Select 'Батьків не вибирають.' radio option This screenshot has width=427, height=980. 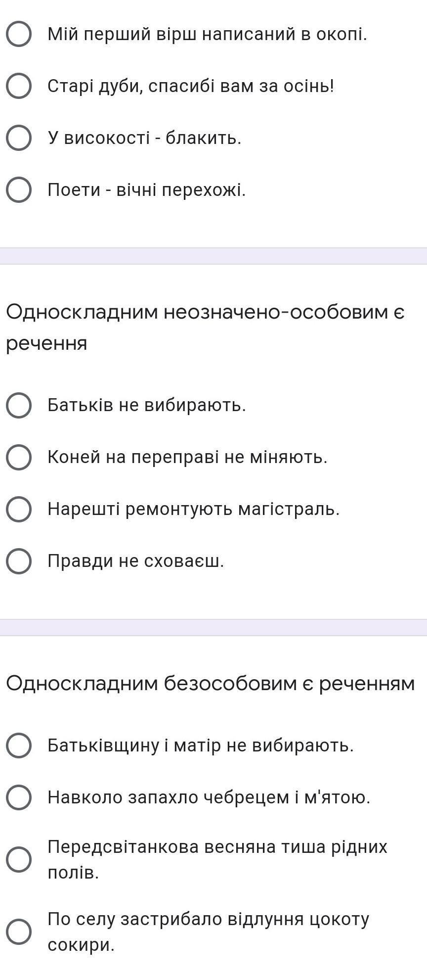[19, 406]
